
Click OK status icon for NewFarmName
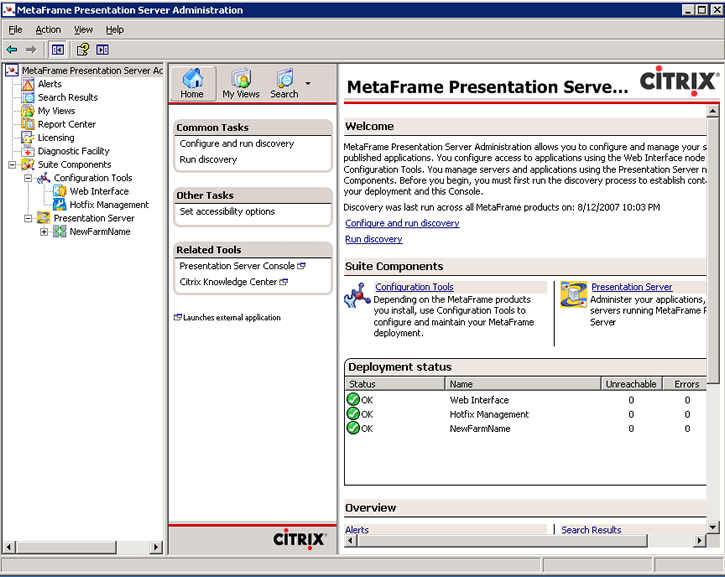point(353,428)
